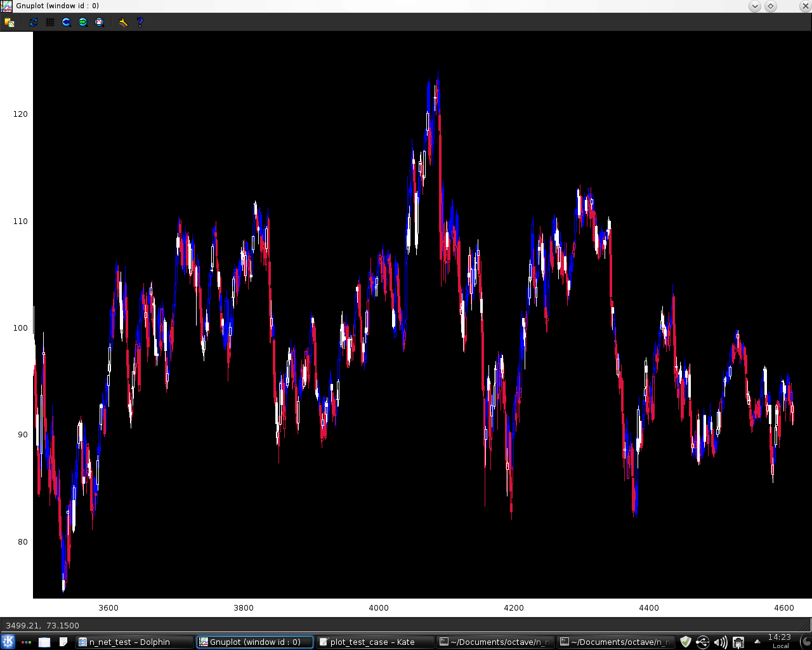
Task: Open the Gnuplot window menu icon
Action: pyautogui.click(x=6, y=6)
